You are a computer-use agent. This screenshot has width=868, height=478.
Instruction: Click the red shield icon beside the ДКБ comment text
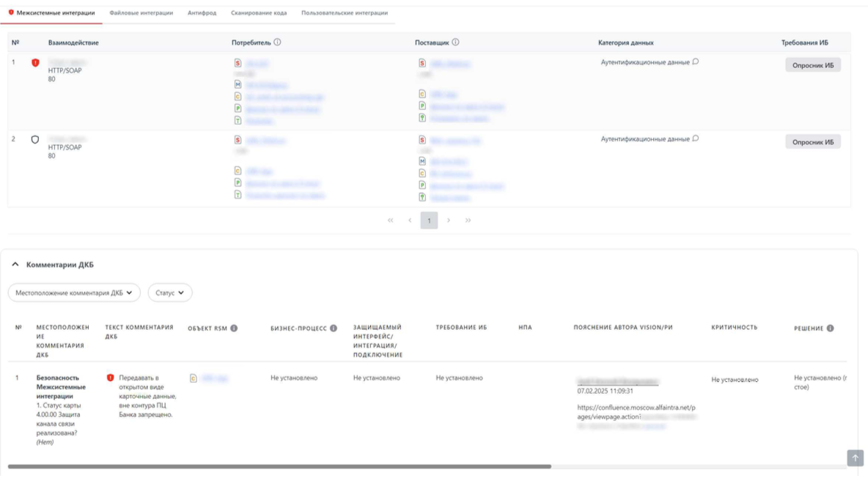pyautogui.click(x=110, y=378)
